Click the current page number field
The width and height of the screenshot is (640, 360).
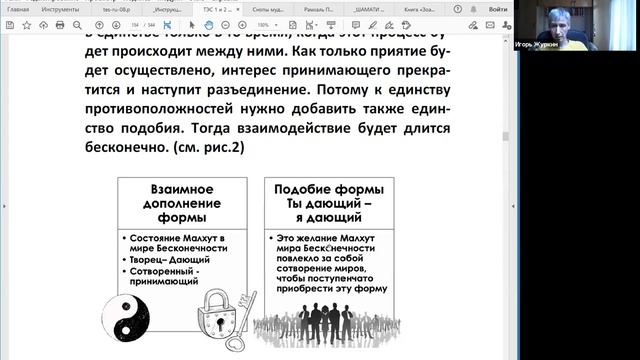[x=135, y=25]
